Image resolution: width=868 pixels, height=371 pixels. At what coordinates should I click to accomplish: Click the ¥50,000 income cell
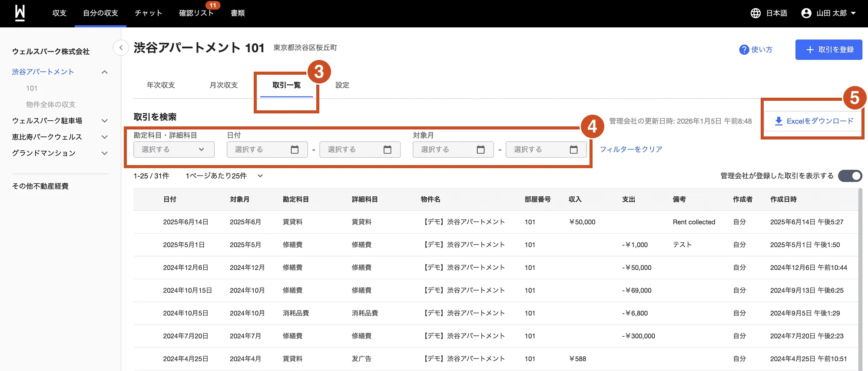(x=582, y=222)
